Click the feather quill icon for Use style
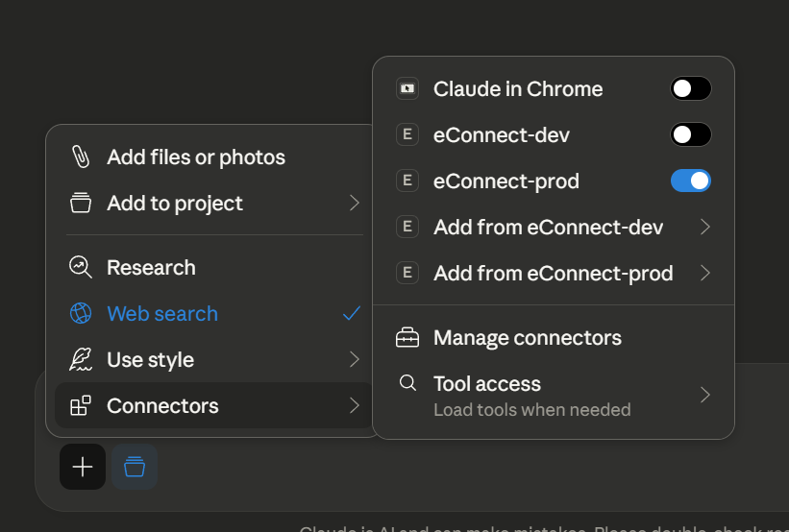The height and width of the screenshot is (532, 789). (x=81, y=359)
